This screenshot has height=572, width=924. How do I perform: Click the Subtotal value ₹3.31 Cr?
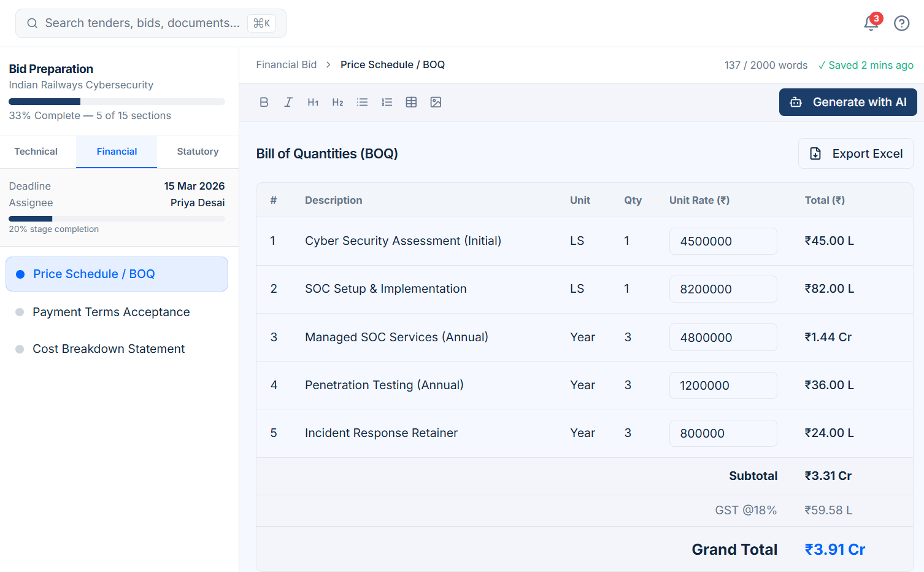click(x=828, y=476)
